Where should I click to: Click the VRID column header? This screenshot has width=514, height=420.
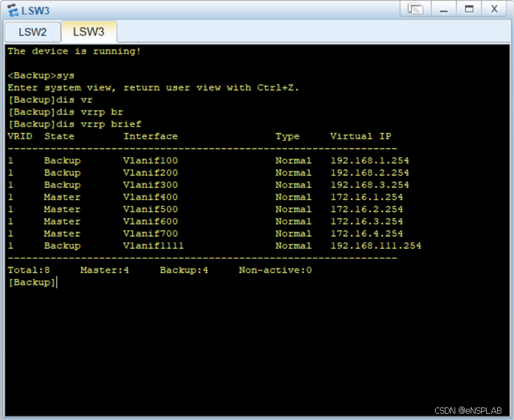click(x=20, y=136)
